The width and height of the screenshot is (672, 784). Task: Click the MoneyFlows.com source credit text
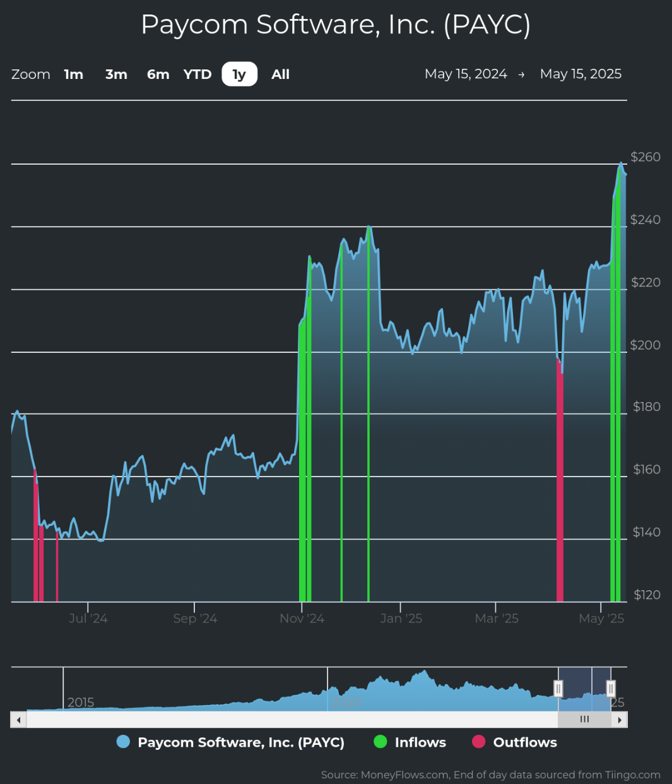point(491,775)
